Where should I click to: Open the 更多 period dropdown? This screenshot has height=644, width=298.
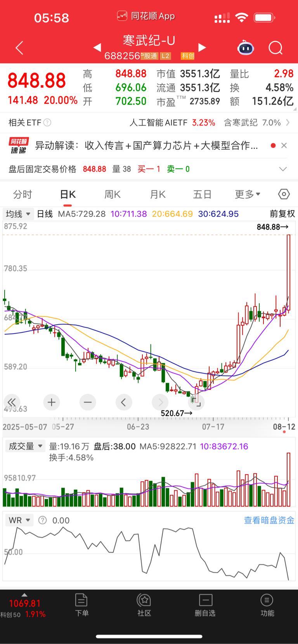pyautogui.click(x=248, y=194)
